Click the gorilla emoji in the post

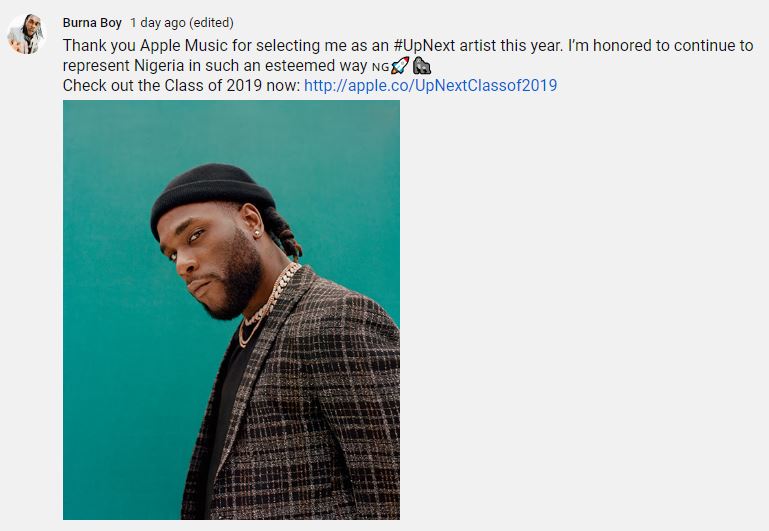tap(422, 66)
